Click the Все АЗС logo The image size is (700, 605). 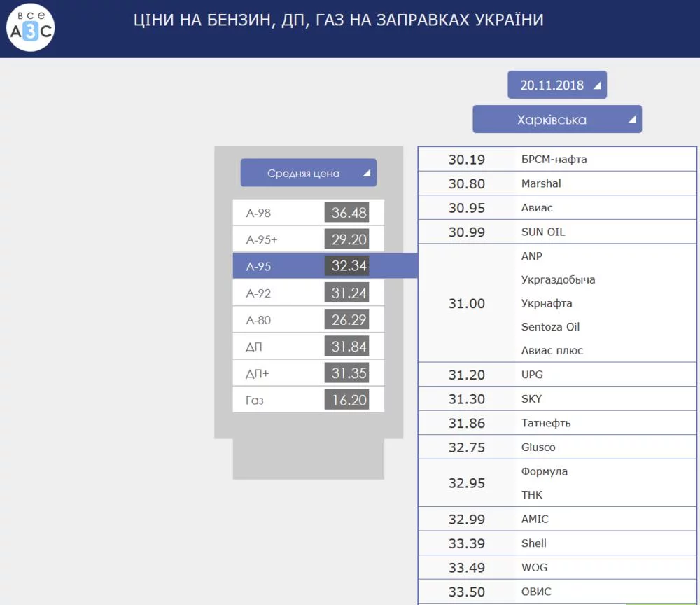click(30, 27)
